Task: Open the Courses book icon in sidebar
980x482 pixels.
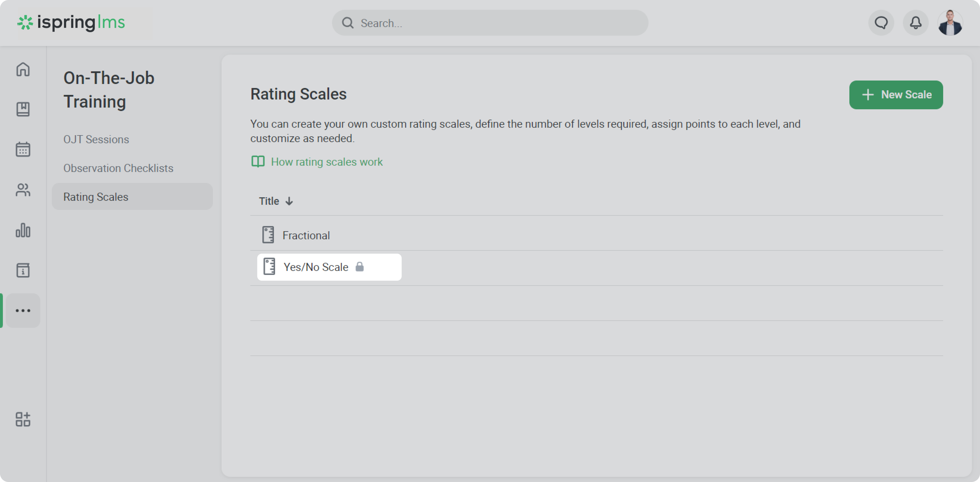Action: (x=23, y=109)
